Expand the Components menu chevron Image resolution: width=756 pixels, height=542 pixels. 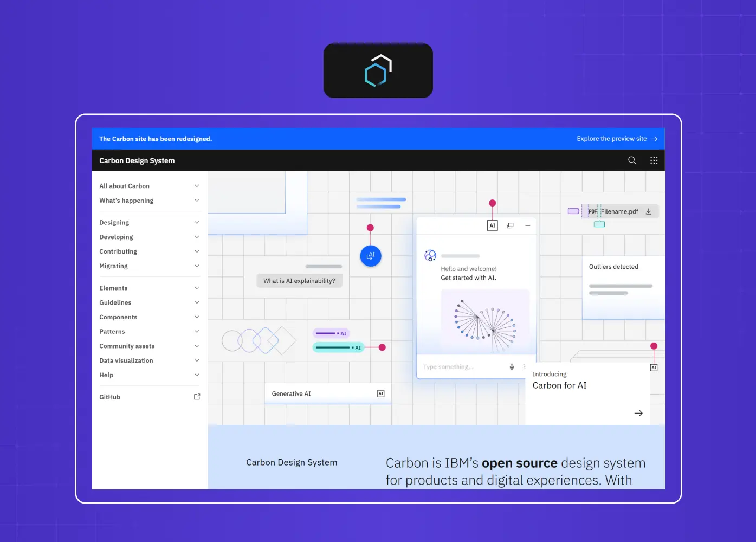point(197,317)
